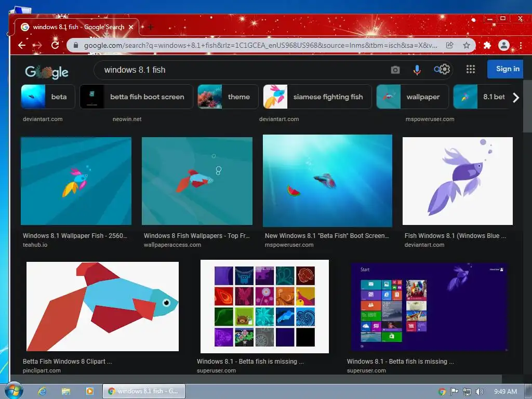Click the Google logo
This screenshot has height=399, width=532.
point(47,72)
